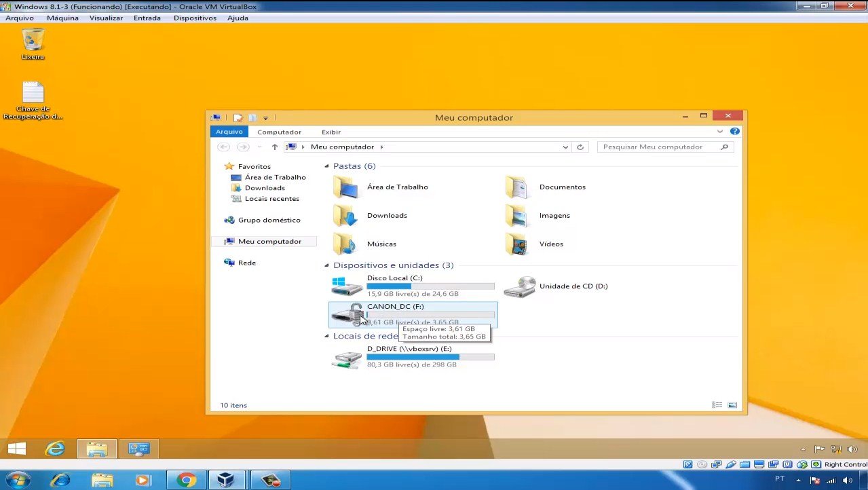This screenshot has height=490, width=868.
Task: Click the Back navigation arrow in Explorer
Action: click(223, 147)
